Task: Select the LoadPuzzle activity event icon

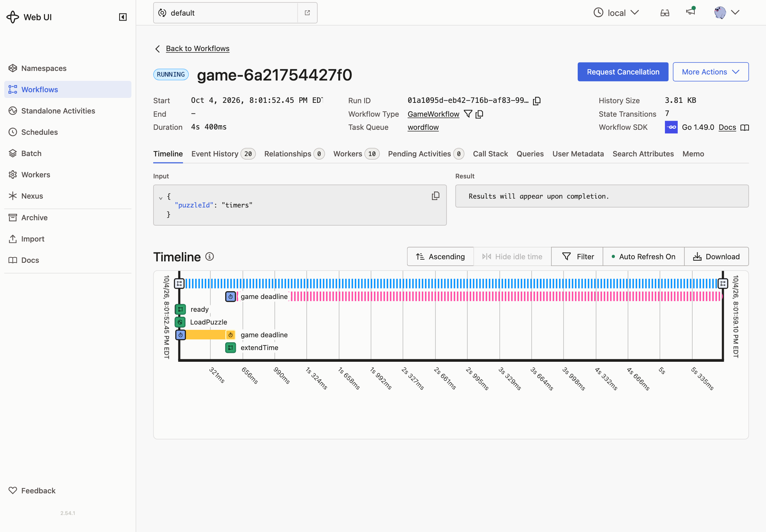Action: [181, 322]
